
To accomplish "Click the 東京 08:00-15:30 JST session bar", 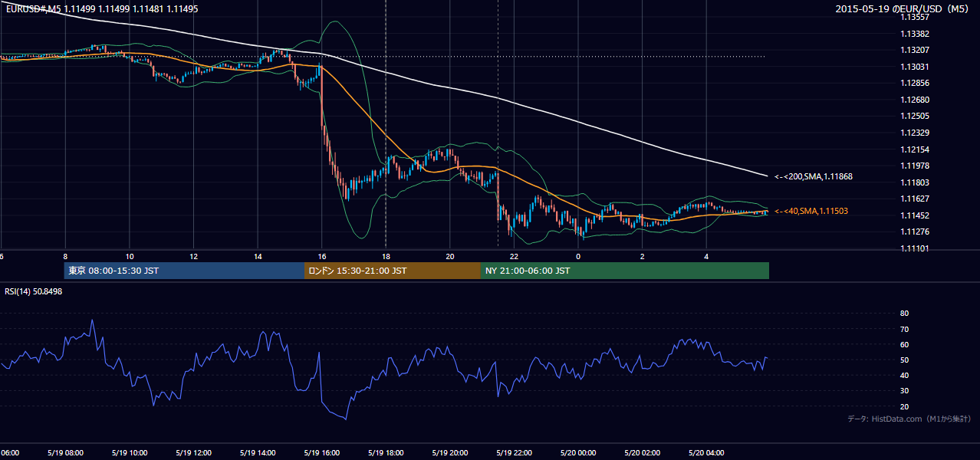I will [184, 271].
